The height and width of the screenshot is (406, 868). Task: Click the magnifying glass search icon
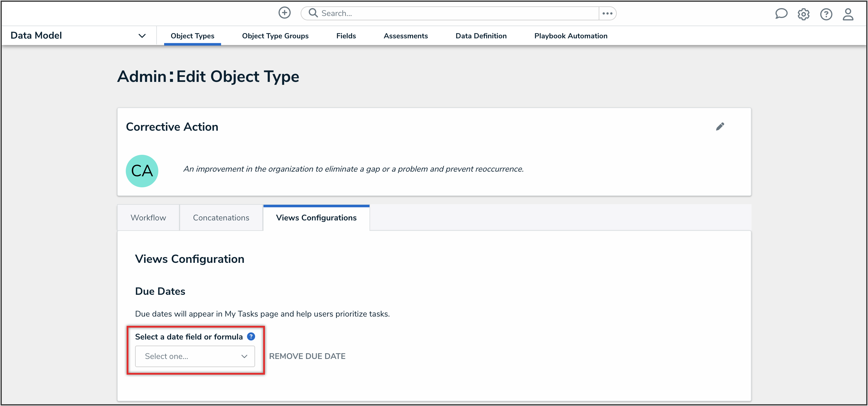313,13
